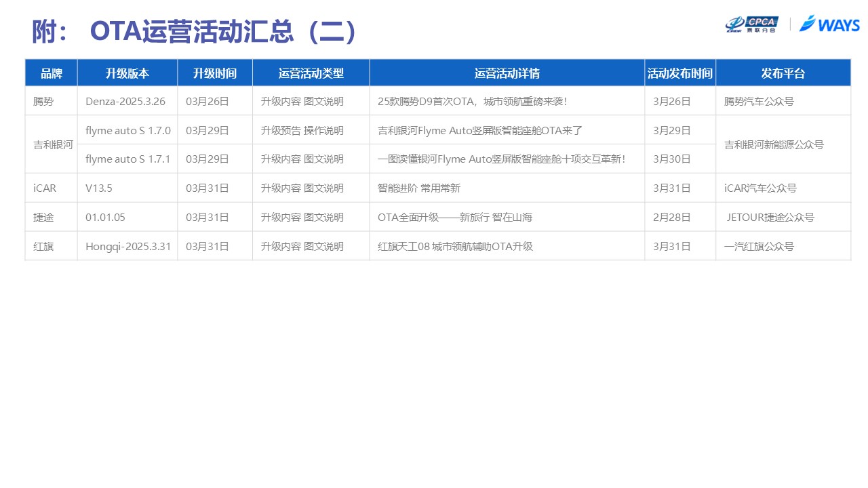Select 吉利银河Flyme Auto竖屏版智能座舱OTA来了 cell
The width and height of the screenshot is (868, 488).
(507, 130)
